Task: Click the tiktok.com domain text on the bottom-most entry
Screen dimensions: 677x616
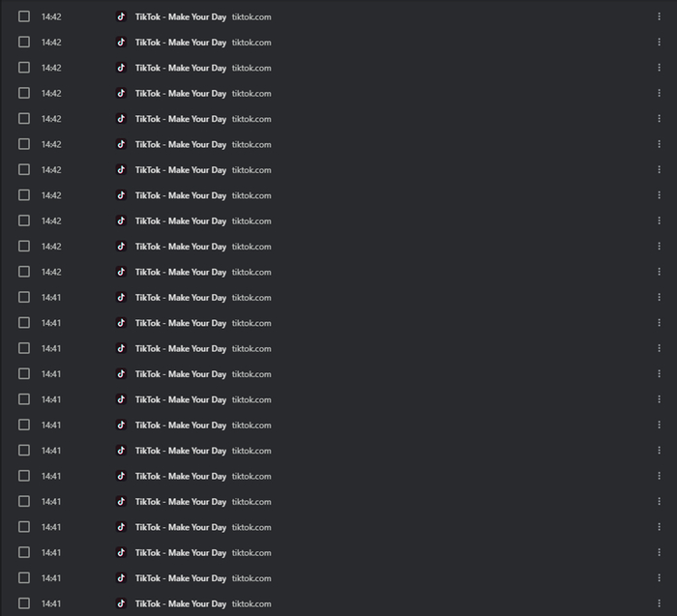Action: (x=251, y=603)
